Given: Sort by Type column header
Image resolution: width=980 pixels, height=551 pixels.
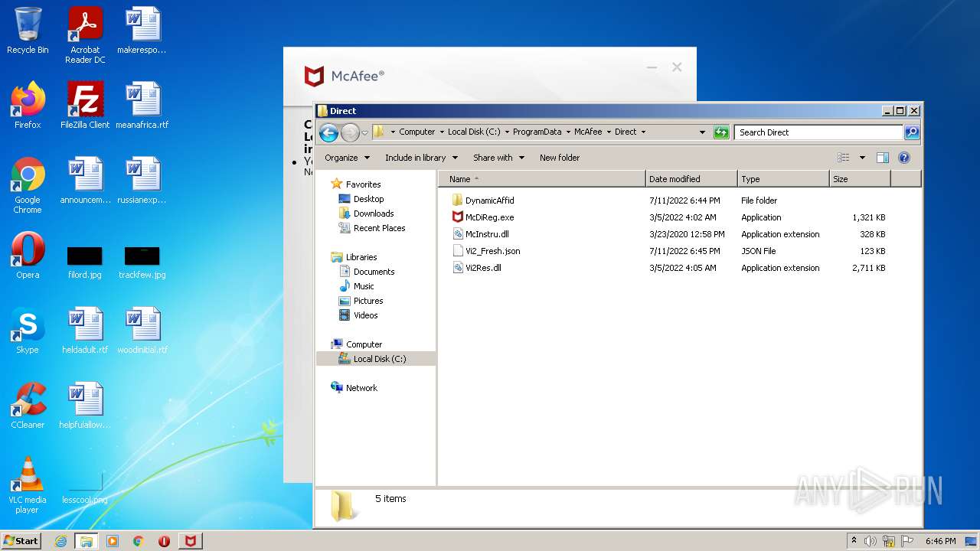Looking at the screenshot, I should tap(783, 179).
